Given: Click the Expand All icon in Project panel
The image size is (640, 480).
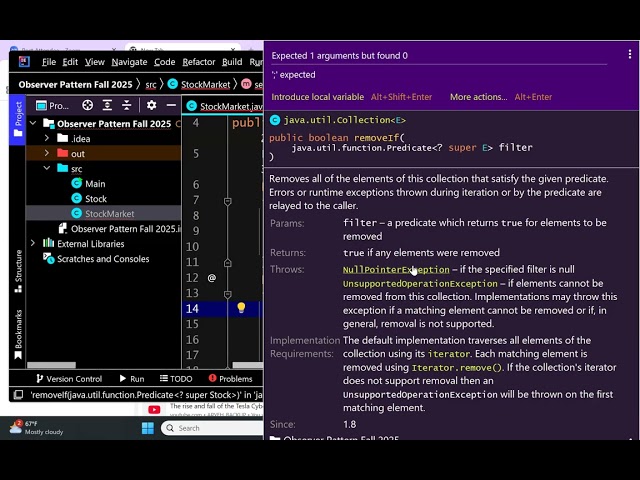Looking at the screenshot, I should click(x=109, y=105).
